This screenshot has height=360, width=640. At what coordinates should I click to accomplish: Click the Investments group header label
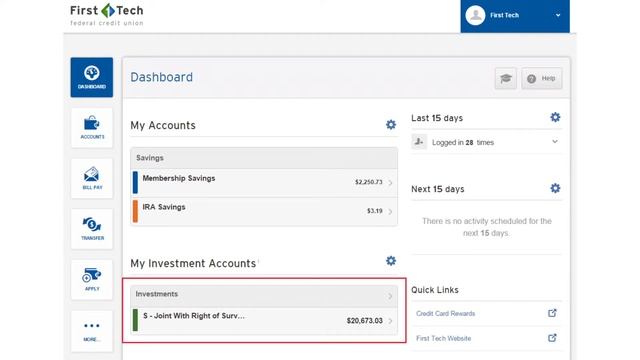(157, 294)
